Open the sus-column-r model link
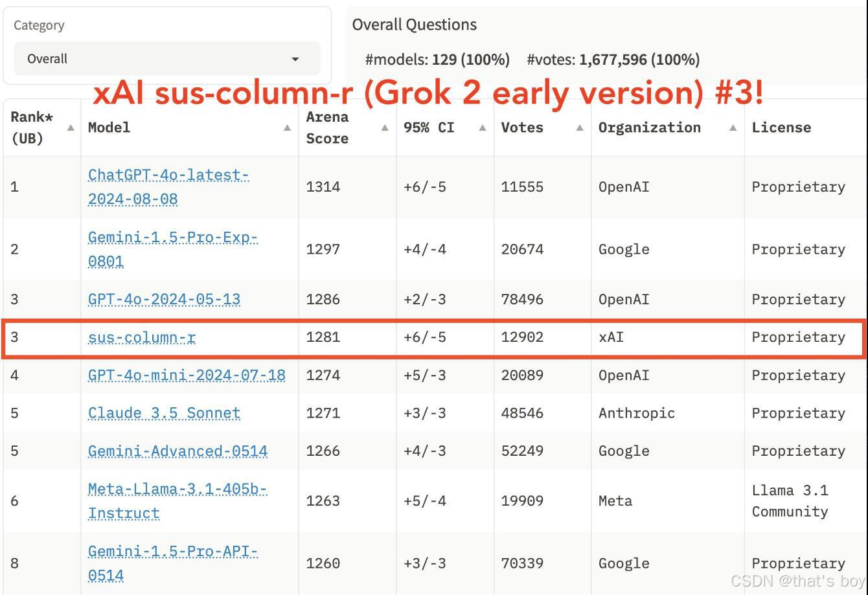The height and width of the screenshot is (595, 868). 142,337
